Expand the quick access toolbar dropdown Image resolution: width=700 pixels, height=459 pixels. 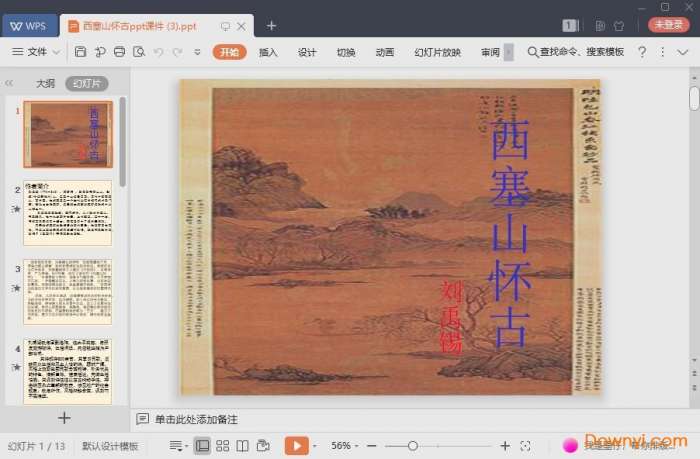point(197,52)
